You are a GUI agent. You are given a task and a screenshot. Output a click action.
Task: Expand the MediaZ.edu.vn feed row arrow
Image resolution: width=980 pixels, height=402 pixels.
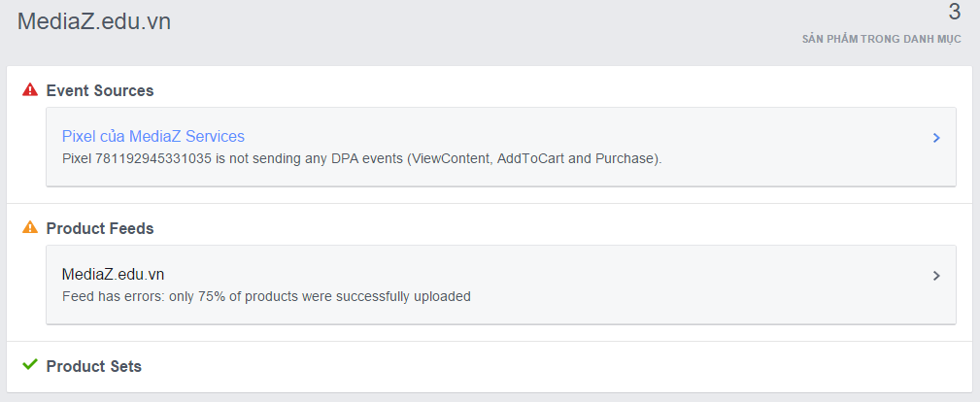click(x=936, y=276)
